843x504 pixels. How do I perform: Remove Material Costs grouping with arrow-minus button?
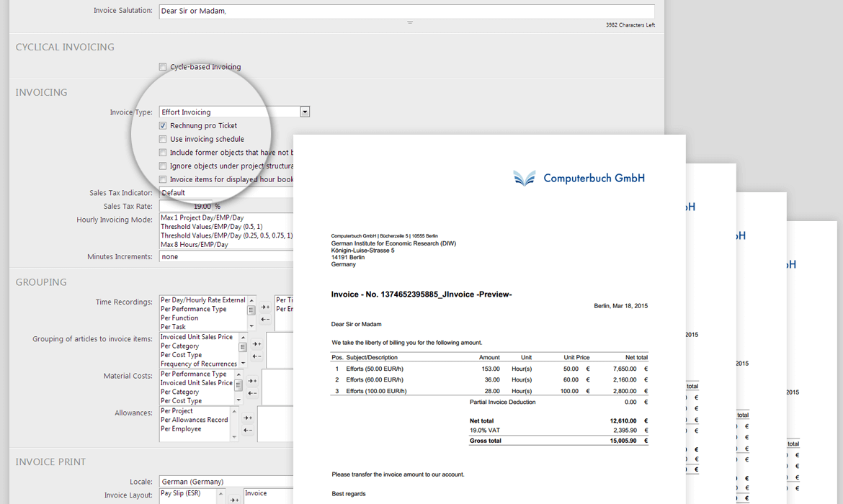coord(252,393)
